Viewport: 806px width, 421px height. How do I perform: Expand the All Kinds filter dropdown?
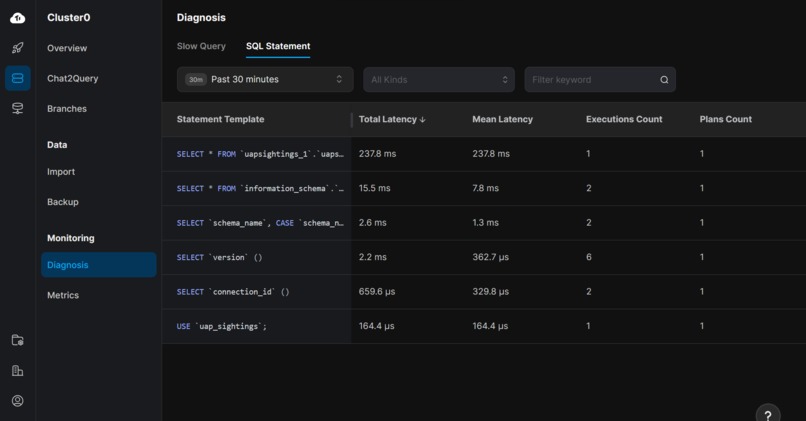pos(439,80)
